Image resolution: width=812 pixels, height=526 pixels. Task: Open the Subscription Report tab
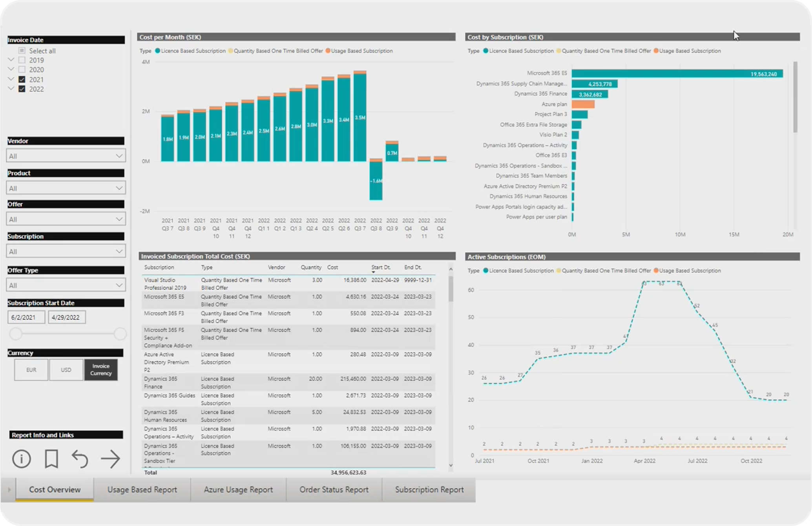429,490
